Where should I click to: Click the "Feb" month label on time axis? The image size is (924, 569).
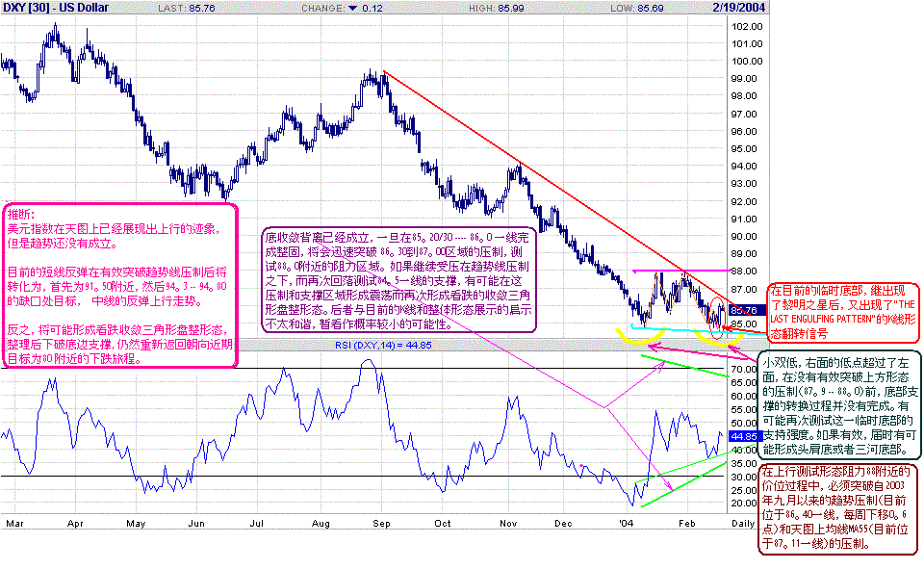(687, 524)
